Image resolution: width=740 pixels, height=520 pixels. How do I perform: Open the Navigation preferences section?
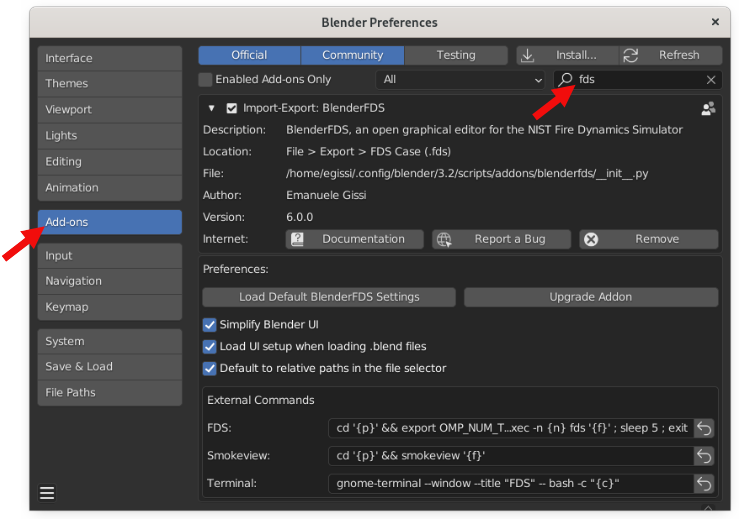pyautogui.click(x=109, y=281)
